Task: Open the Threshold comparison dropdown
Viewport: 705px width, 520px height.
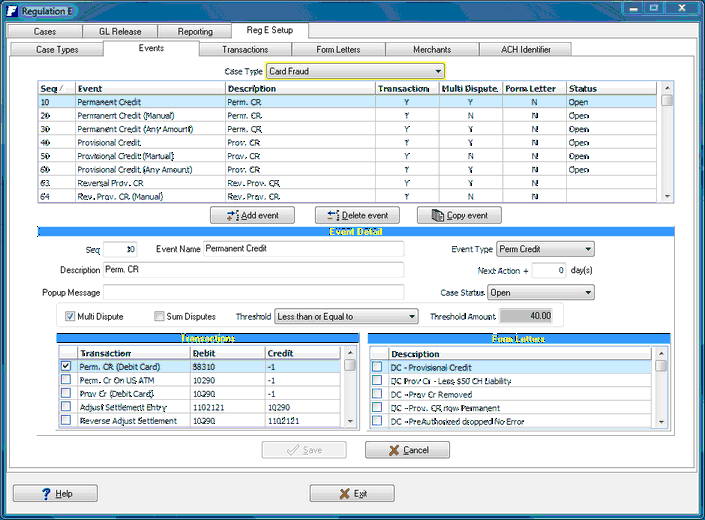Action: (411, 317)
